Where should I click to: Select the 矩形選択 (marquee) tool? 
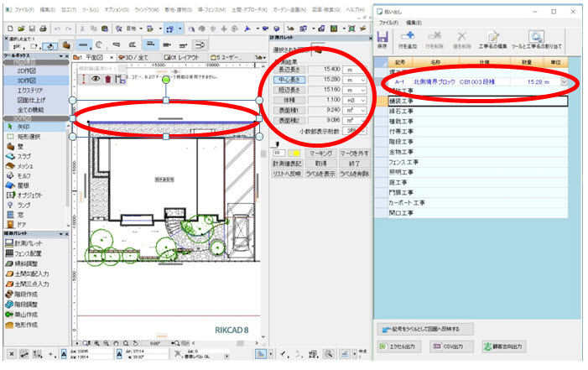[29, 137]
